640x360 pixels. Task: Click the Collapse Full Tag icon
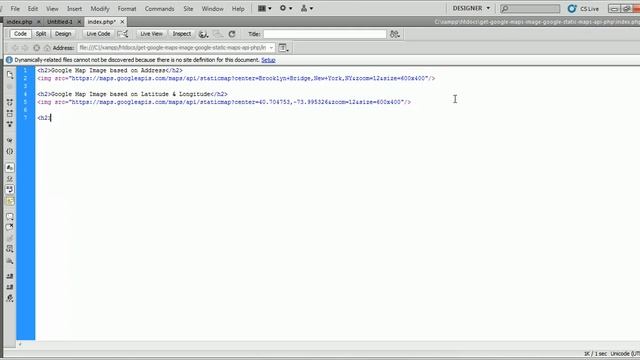10,102
